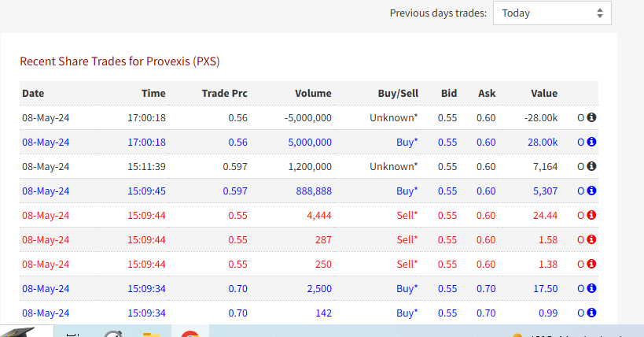Click the Volume column header
The image size is (644, 337).
(313, 94)
